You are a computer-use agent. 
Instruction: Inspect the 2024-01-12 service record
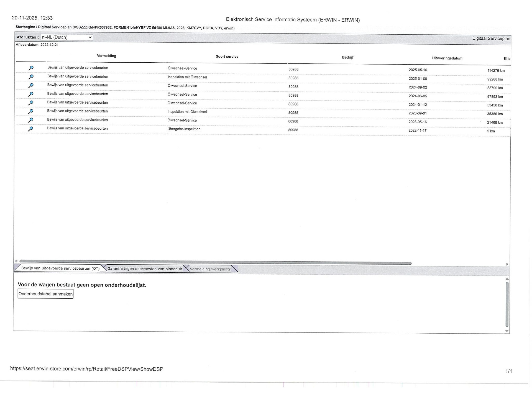click(x=31, y=103)
